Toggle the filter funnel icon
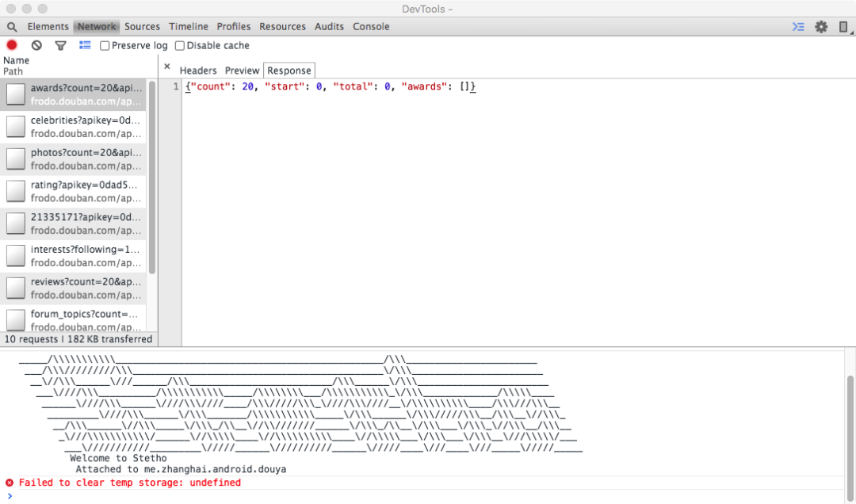 coord(60,46)
